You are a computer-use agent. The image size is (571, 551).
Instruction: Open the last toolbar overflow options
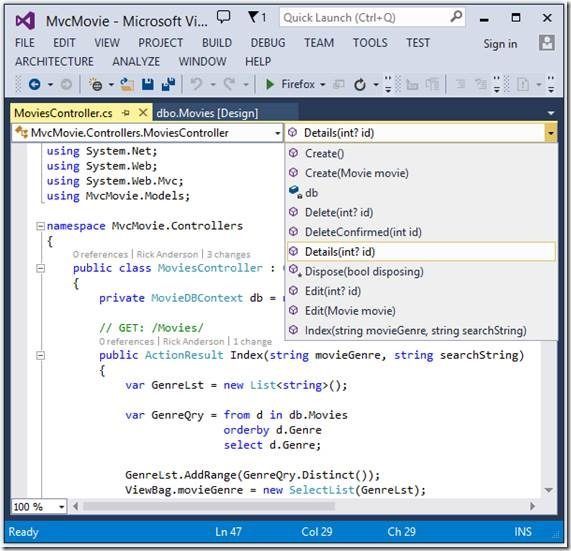tap(551, 84)
